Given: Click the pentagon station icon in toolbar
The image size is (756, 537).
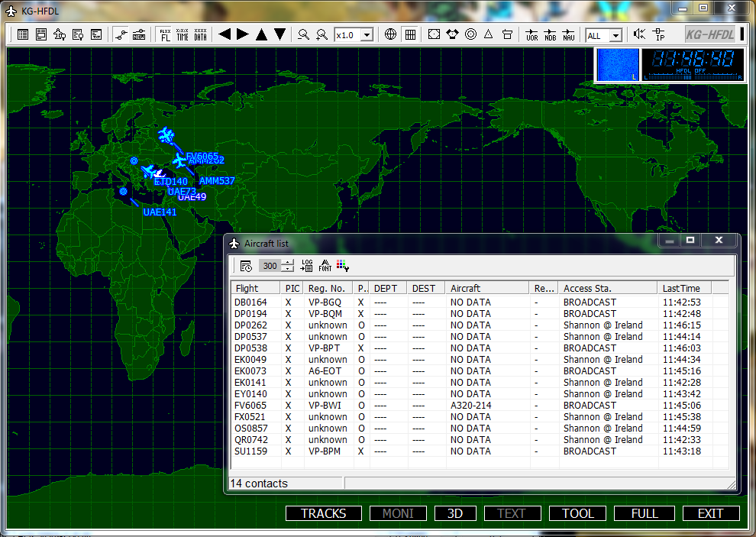Looking at the screenshot, I should pos(452,34).
